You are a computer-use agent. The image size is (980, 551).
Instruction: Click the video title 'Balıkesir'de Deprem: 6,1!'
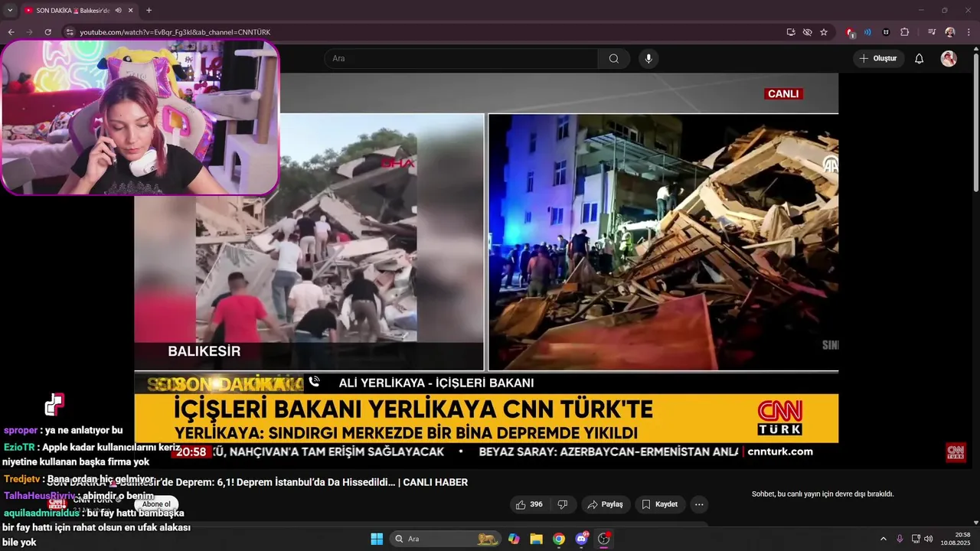(257, 482)
